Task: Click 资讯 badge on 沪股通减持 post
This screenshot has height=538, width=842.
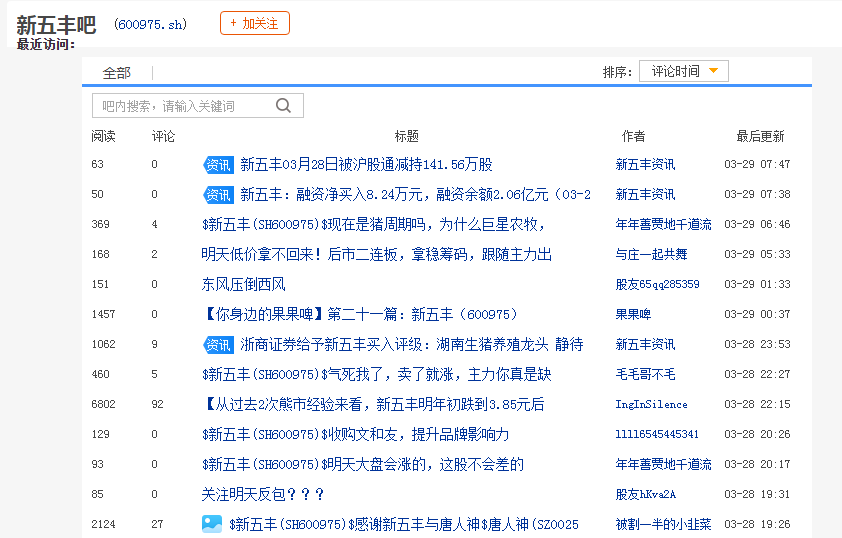Action: tap(217, 165)
